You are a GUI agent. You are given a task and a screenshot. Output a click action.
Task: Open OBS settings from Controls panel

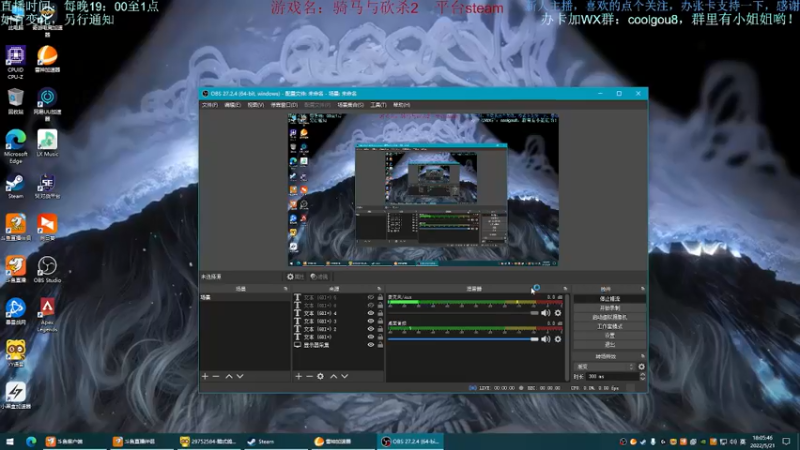point(610,335)
